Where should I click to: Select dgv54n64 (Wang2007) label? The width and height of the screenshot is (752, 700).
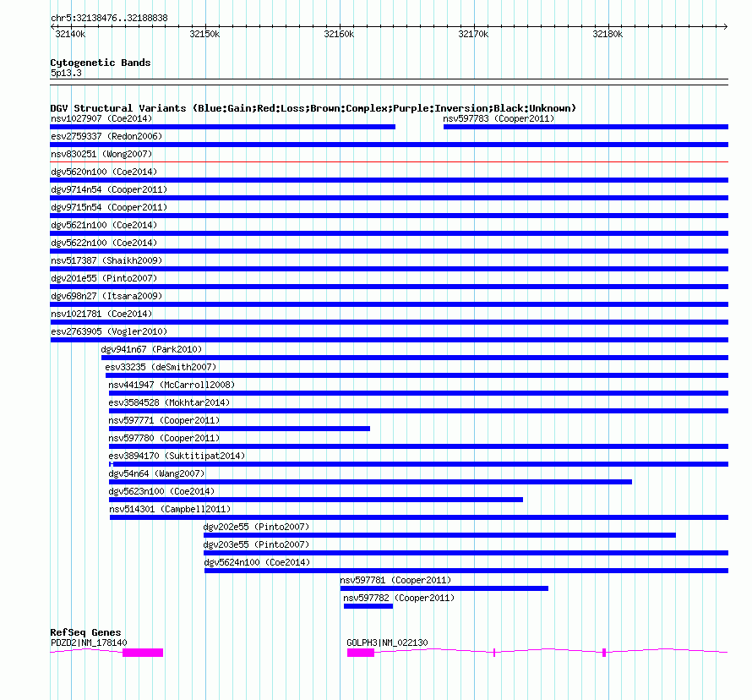[x=156, y=473]
